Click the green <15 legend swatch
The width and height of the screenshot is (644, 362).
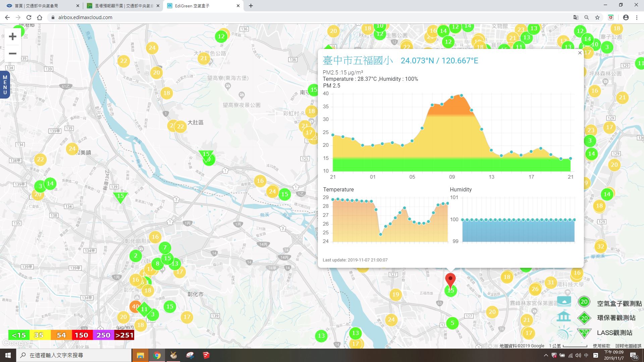19,335
